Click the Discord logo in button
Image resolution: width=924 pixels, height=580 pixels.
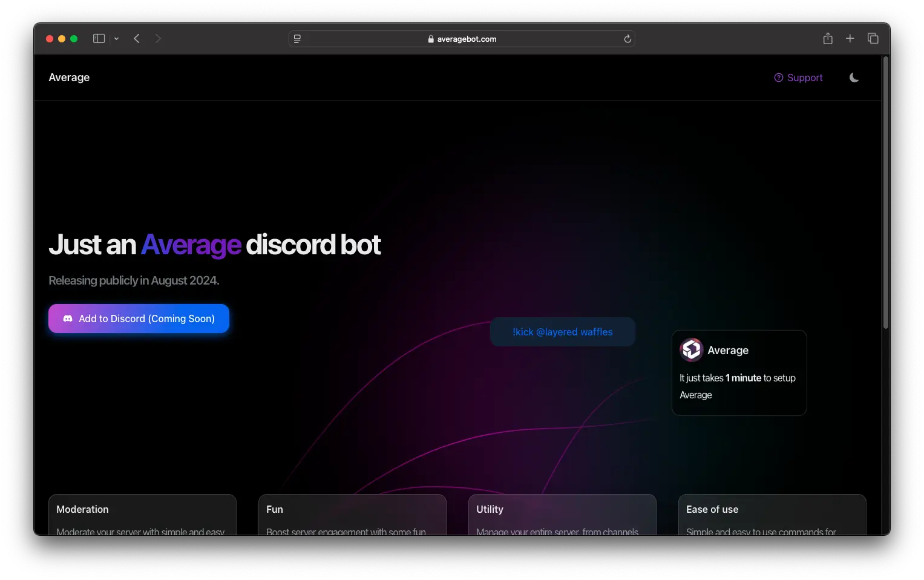(68, 318)
